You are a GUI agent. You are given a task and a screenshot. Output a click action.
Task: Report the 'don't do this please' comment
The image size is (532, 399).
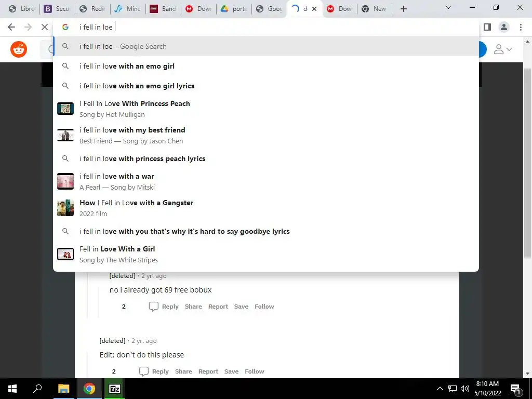click(x=208, y=371)
